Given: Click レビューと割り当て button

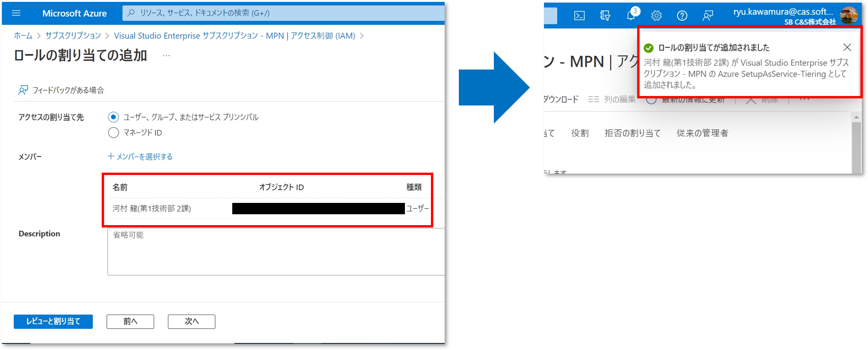Looking at the screenshot, I should (x=53, y=321).
